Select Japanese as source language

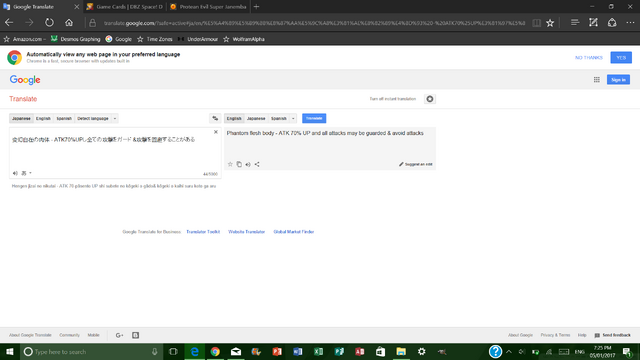pos(21,118)
